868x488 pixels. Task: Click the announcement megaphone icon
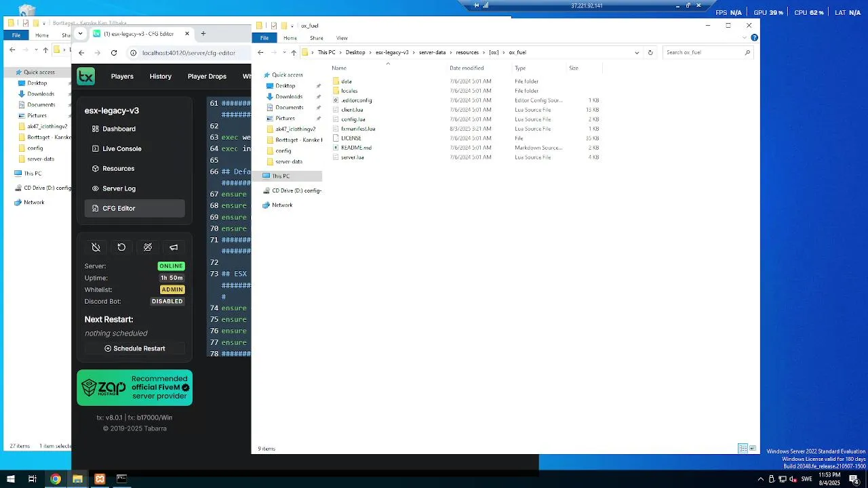click(174, 247)
